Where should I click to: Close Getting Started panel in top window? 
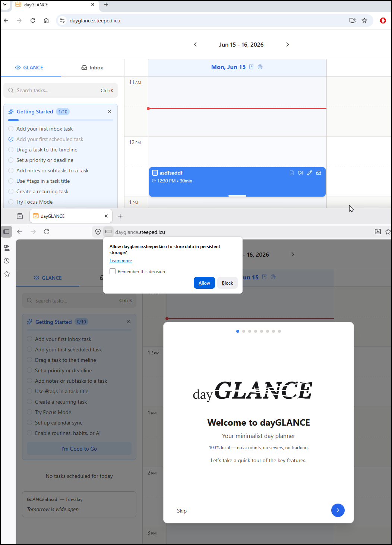[110, 112]
